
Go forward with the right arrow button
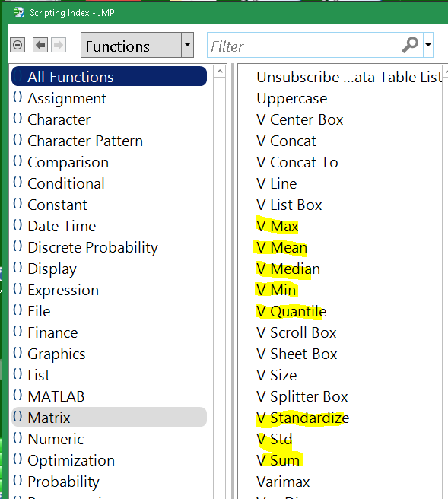tap(59, 45)
